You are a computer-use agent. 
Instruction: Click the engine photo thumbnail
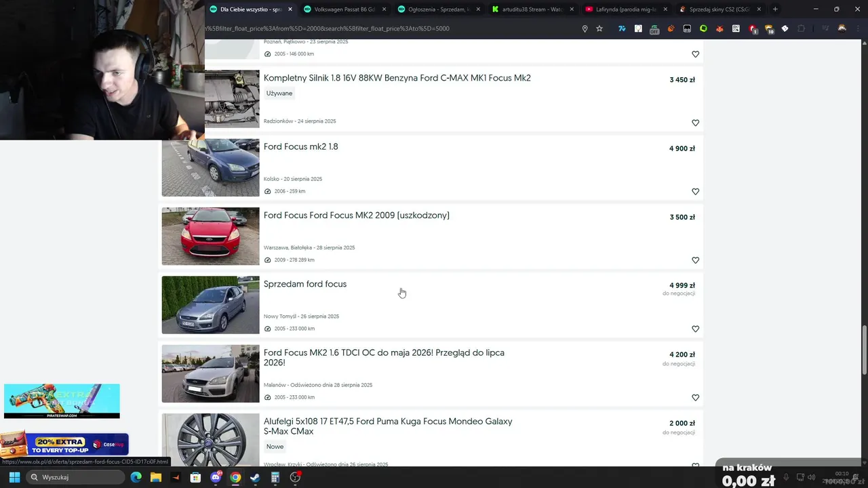coord(232,99)
